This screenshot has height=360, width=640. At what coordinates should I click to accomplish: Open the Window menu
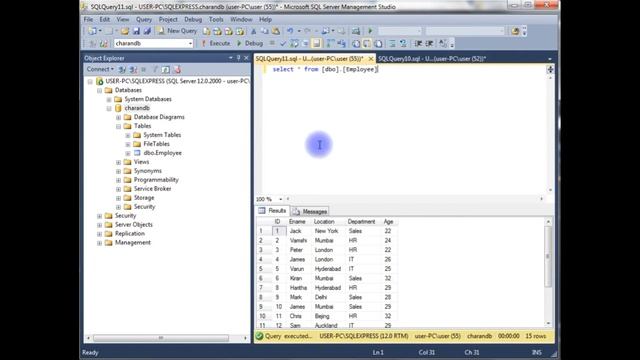241,19
